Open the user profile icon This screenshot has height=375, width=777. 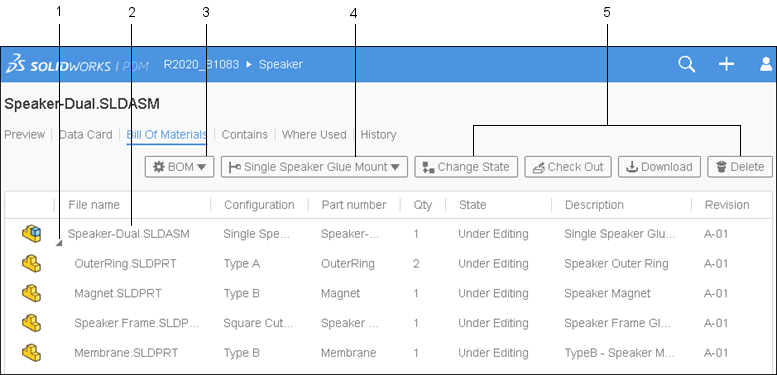(766, 64)
